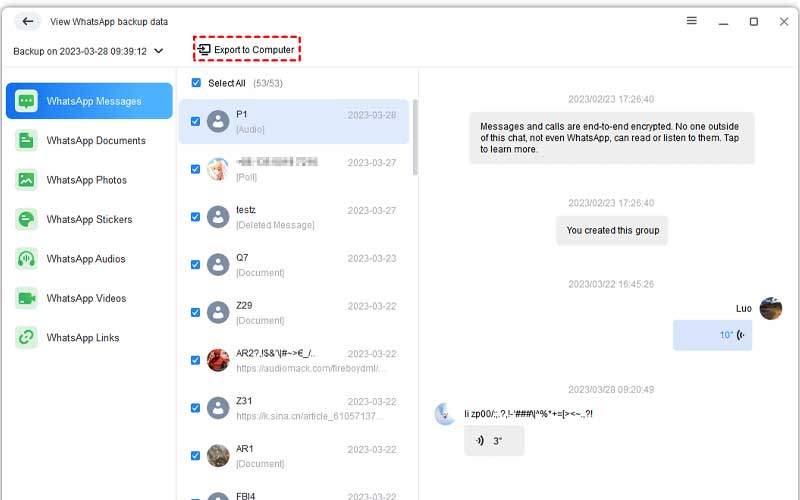
Task: Switch to WhatsApp Documents category
Action: click(x=89, y=140)
